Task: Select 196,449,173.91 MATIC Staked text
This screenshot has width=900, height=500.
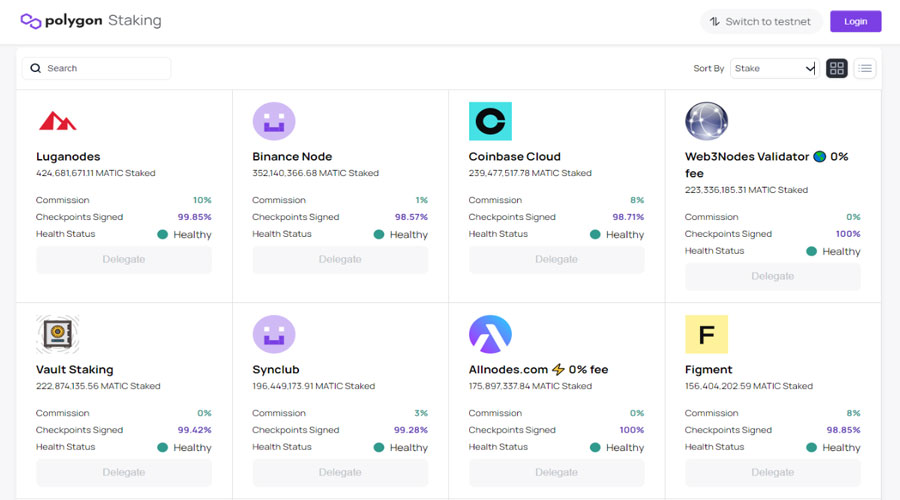Action: point(314,386)
